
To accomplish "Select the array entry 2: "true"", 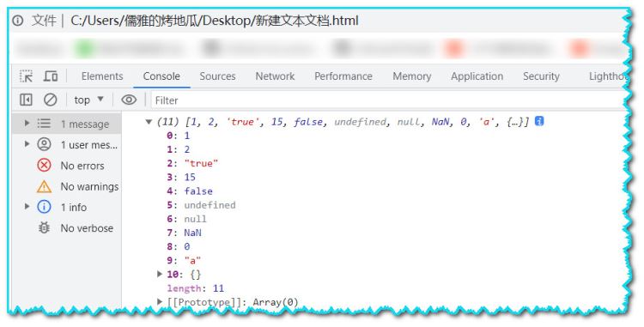I will (x=192, y=163).
